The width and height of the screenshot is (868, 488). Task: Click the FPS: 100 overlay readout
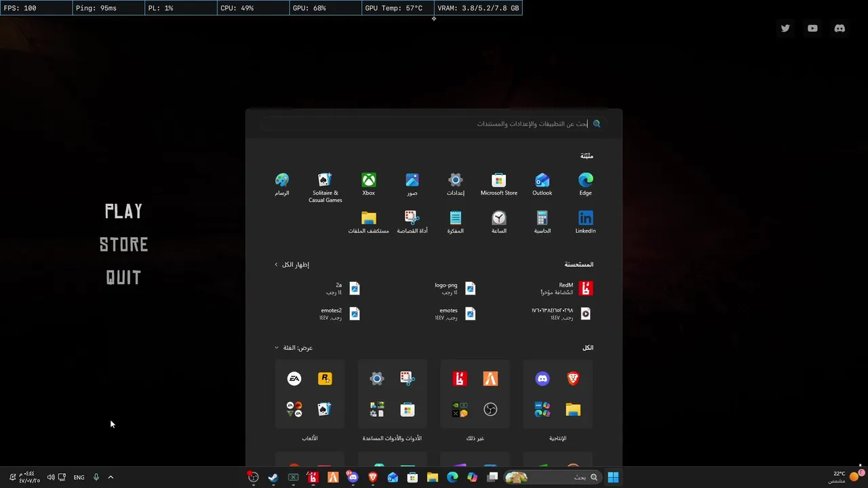(36, 8)
